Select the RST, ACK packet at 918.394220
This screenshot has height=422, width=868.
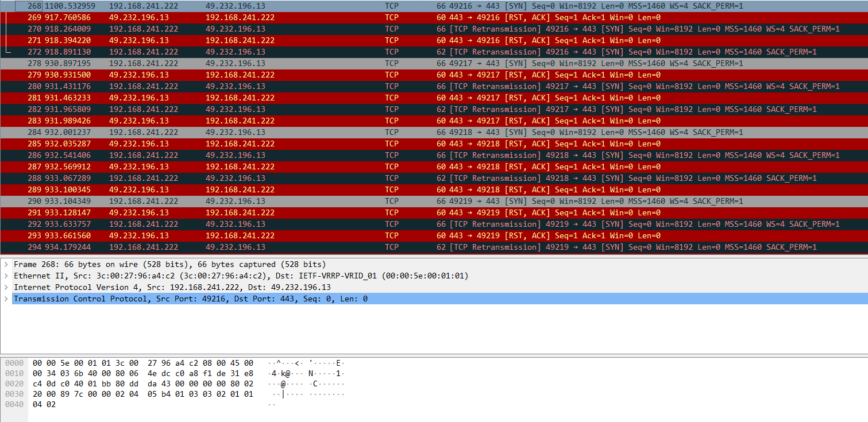click(434, 40)
